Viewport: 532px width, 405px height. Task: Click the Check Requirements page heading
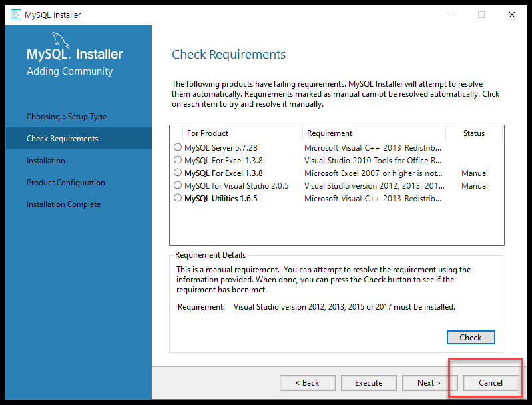(x=228, y=55)
